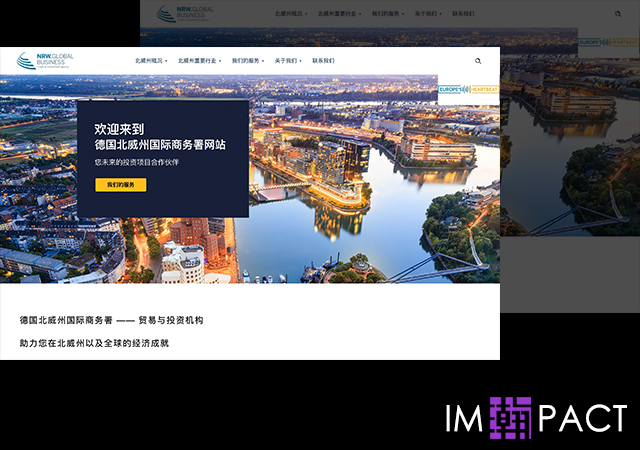The image size is (640, 450).
Task: Click the Europe's Heartbeat badge in front window
Action: tap(469, 89)
